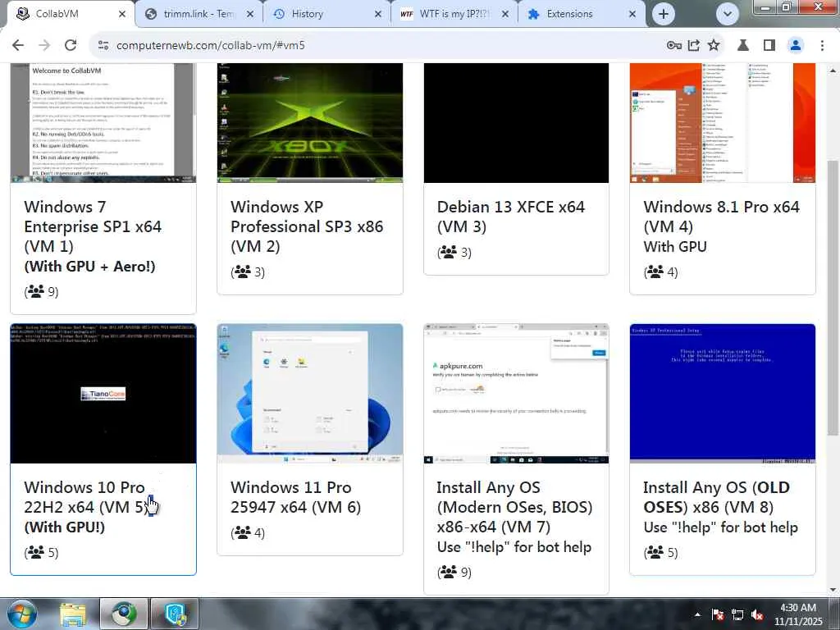This screenshot has height=630, width=840.
Task: Click VM 6 user count icon
Action: coord(242,532)
